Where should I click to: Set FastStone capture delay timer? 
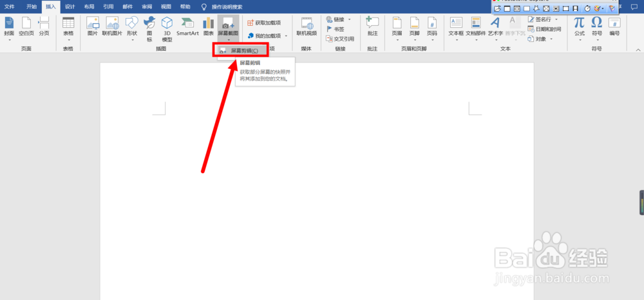[x=587, y=8]
